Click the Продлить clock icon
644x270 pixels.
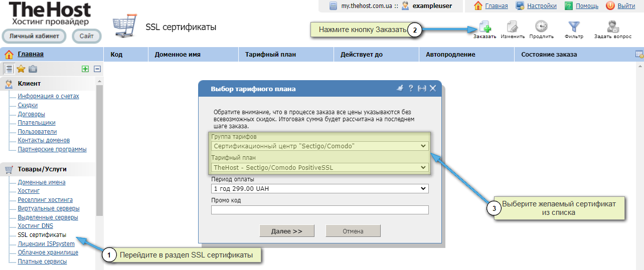(541, 26)
